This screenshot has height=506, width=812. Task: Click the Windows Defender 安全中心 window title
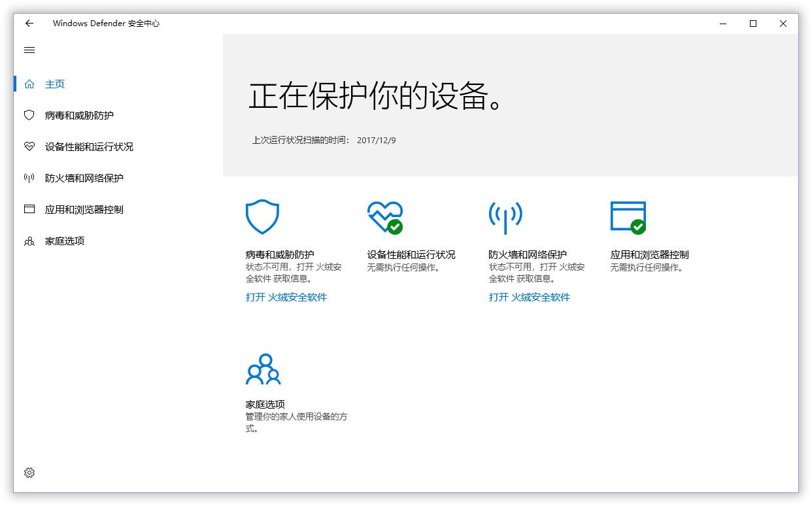[106, 24]
